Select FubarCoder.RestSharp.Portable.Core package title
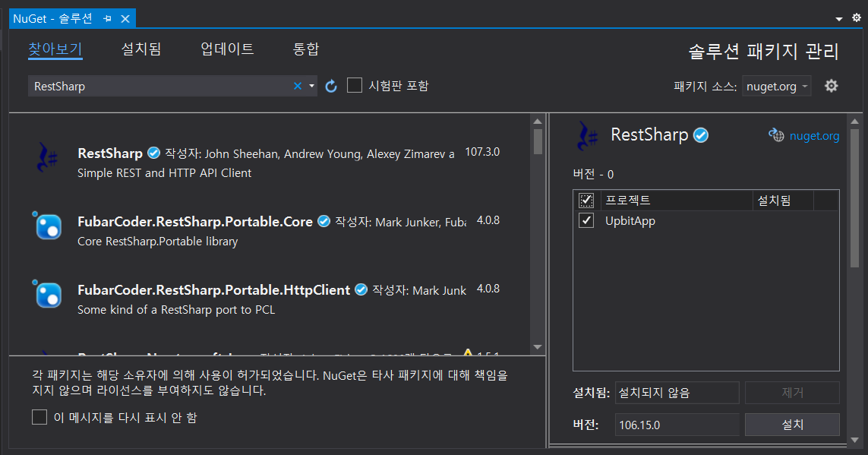 [195, 221]
